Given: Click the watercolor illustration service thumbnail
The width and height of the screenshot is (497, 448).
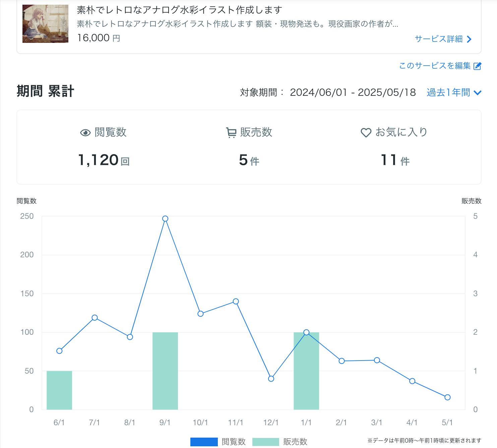Looking at the screenshot, I should tap(45, 24).
